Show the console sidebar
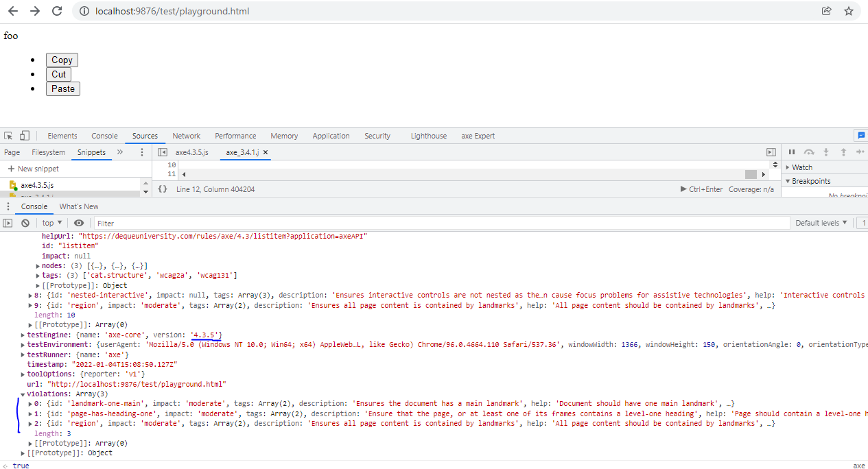This screenshot has height=469, width=868. (x=8, y=222)
